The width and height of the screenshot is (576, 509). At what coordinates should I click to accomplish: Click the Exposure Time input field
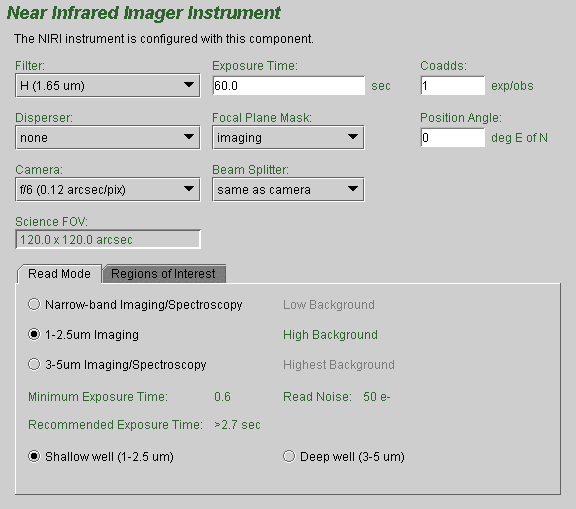[x=289, y=86]
